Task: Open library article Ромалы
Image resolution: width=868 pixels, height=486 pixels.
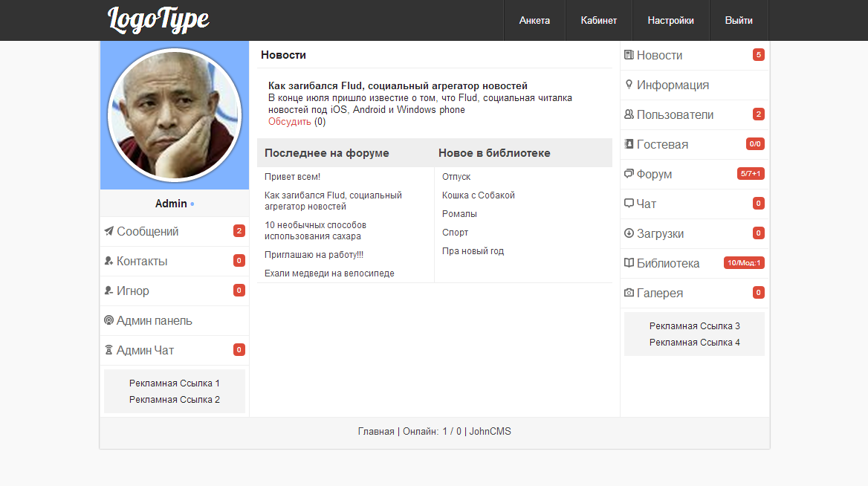Action: click(x=459, y=214)
